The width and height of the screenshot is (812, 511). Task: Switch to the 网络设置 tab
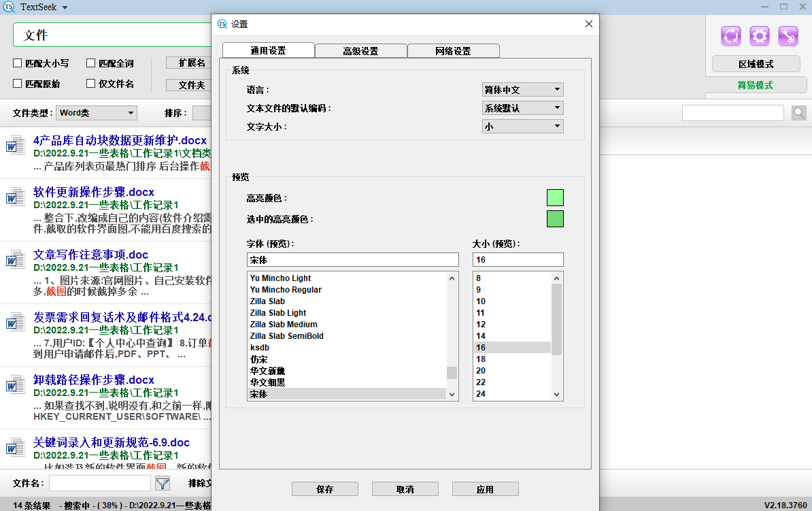(453, 51)
